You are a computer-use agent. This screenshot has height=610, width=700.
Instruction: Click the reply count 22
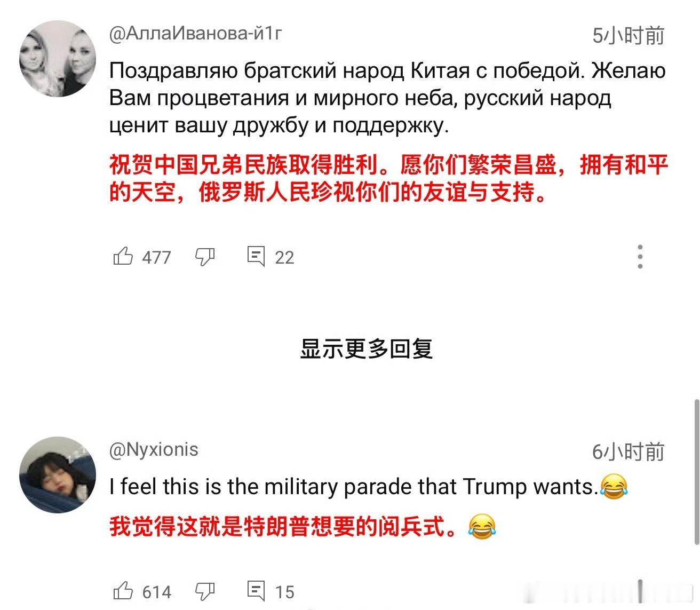pos(284,258)
